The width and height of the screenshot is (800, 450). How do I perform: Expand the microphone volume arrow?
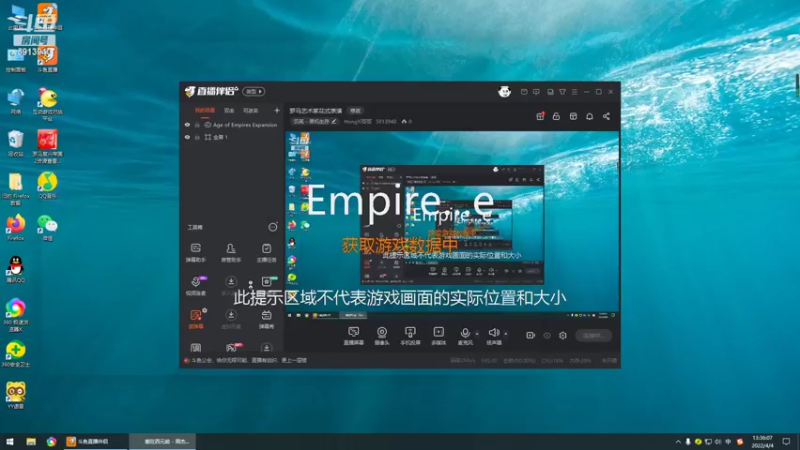pos(477,334)
